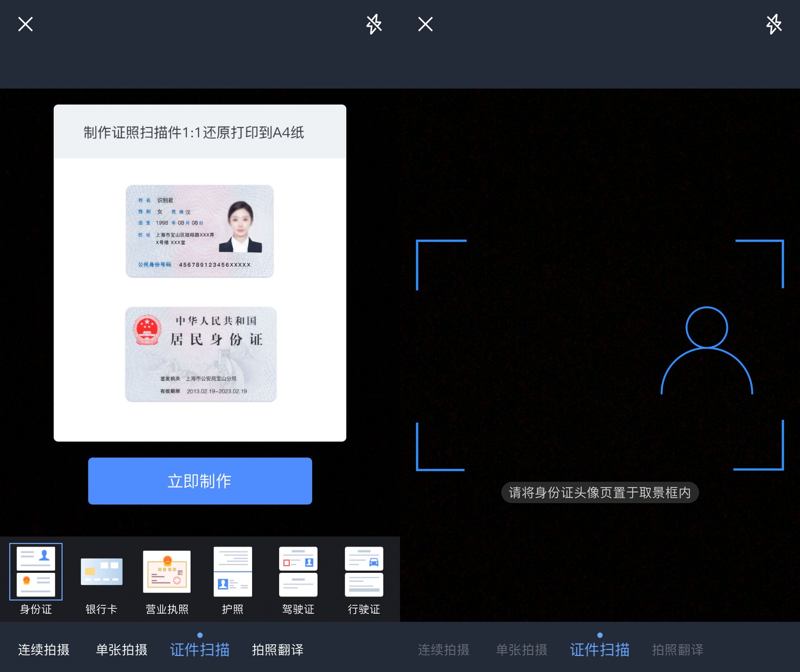This screenshot has height=672, width=800.
Task: Switch to 连续拍摄 on right screen
Action: (444, 650)
